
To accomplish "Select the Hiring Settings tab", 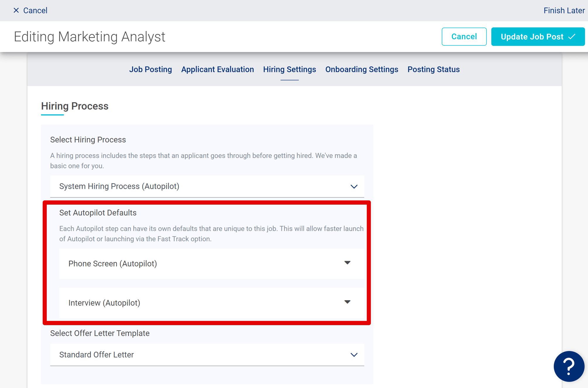I will pos(289,69).
